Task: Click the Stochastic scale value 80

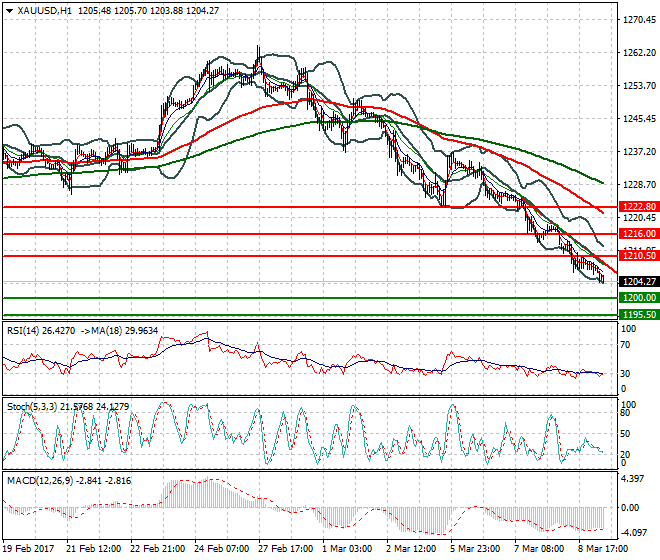Action: click(625, 413)
